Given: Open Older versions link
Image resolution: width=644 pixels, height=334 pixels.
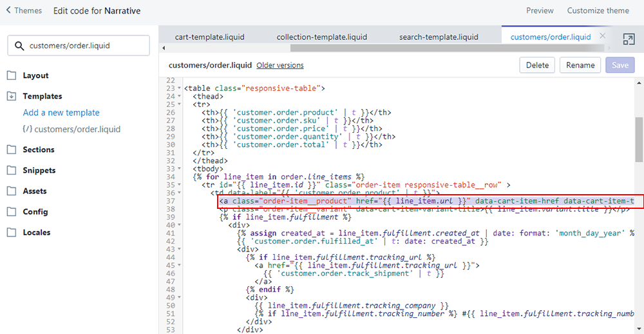Looking at the screenshot, I should 279,66.
